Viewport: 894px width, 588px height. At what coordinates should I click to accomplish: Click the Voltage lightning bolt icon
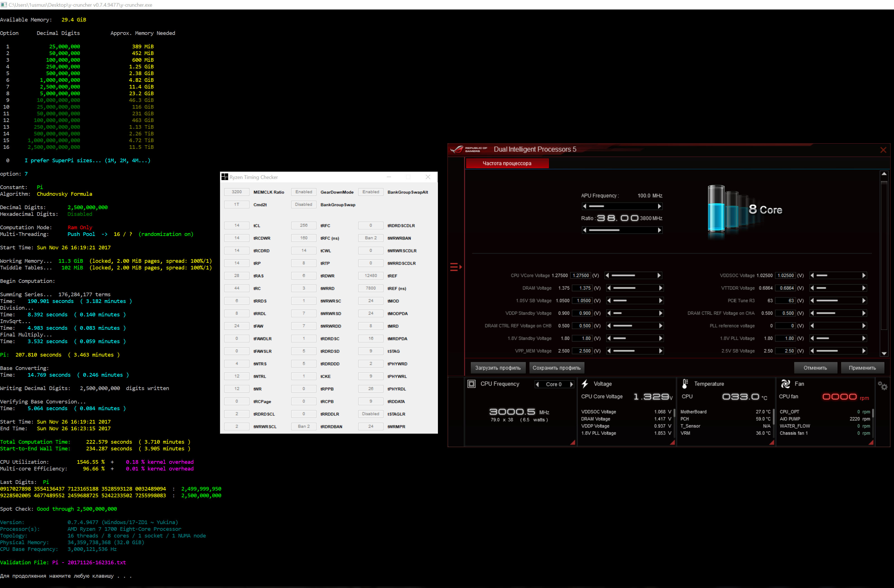(x=585, y=384)
